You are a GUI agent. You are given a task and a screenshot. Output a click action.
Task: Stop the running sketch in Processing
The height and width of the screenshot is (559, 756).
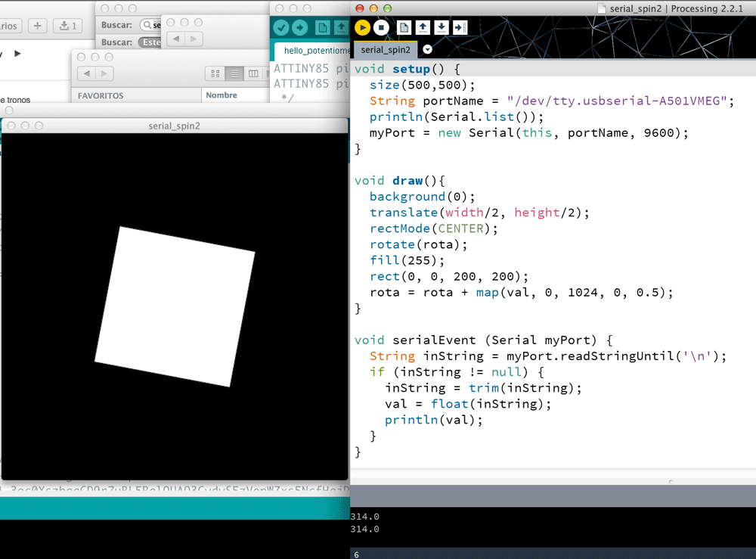click(381, 27)
